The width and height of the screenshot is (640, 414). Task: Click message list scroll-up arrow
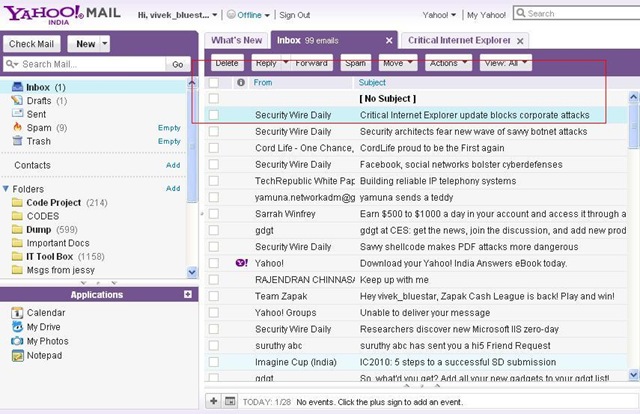(633, 97)
